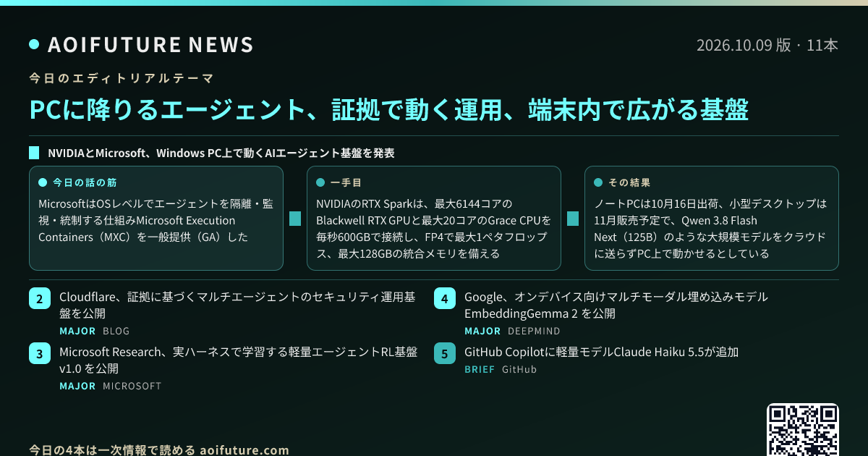Click the square connector between second and third cards
This screenshot has height=456, width=868.
(x=573, y=219)
